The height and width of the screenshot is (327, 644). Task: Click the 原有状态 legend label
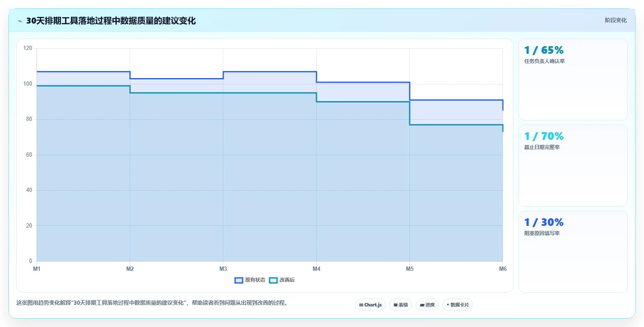tap(255, 280)
